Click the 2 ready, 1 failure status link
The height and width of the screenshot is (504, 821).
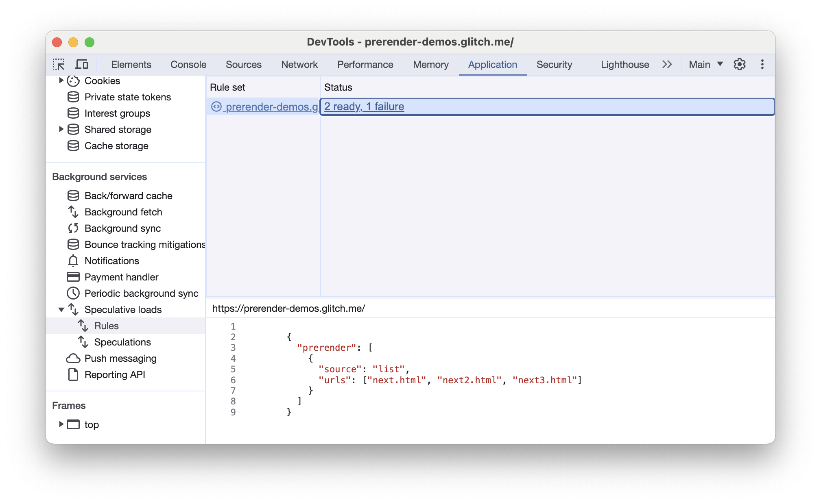point(364,106)
